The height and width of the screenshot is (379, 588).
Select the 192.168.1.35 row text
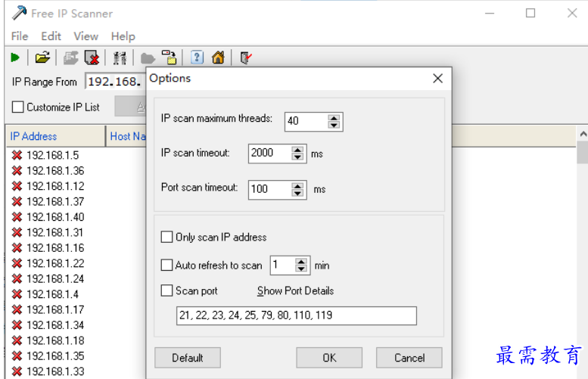pyautogui.click(x=55, y=356)
